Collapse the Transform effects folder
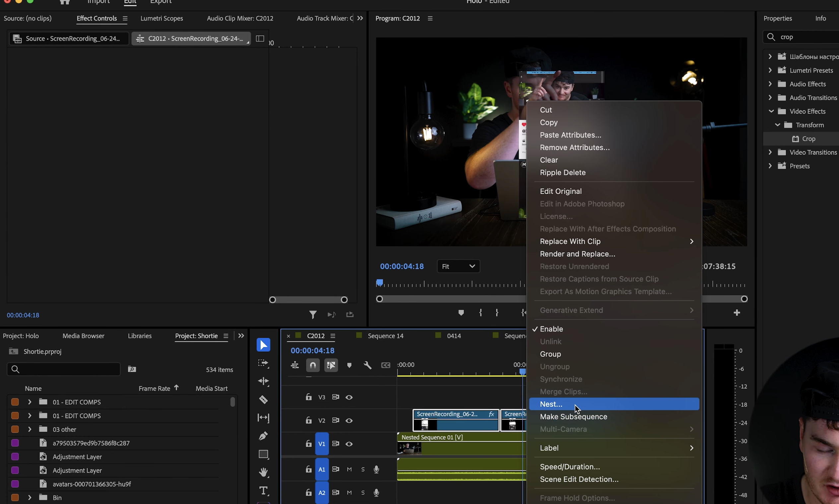 coord(778,125)
